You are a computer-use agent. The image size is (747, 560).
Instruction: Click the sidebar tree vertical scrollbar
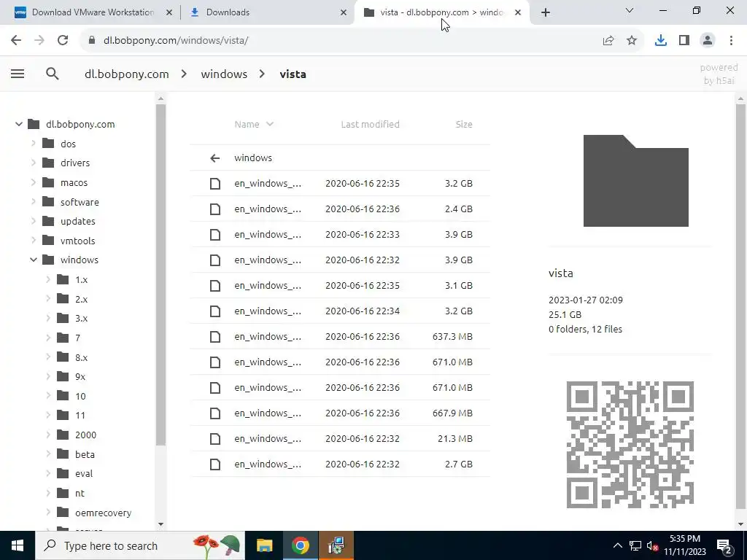(160, 274)
